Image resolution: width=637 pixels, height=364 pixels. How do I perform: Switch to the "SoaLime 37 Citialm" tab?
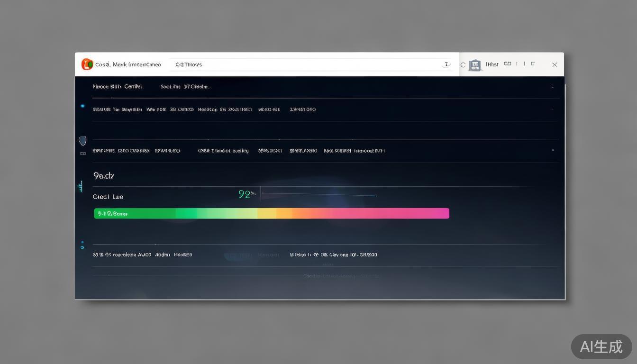tap(184, 87)
